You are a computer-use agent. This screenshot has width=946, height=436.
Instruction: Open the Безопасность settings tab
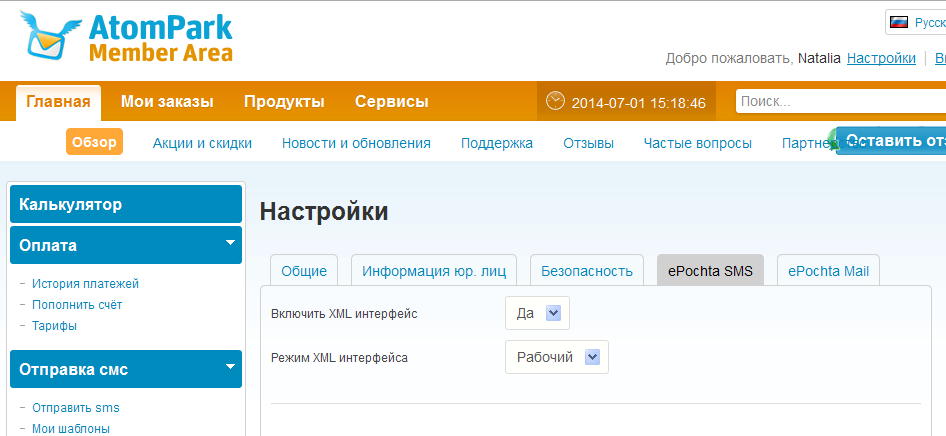[x=586, y=271]
